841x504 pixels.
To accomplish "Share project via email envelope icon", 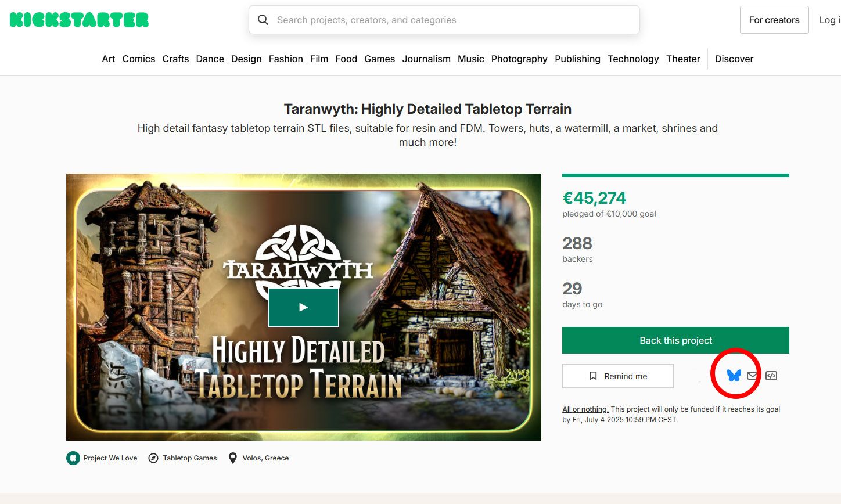I will [x=752, y=376].
